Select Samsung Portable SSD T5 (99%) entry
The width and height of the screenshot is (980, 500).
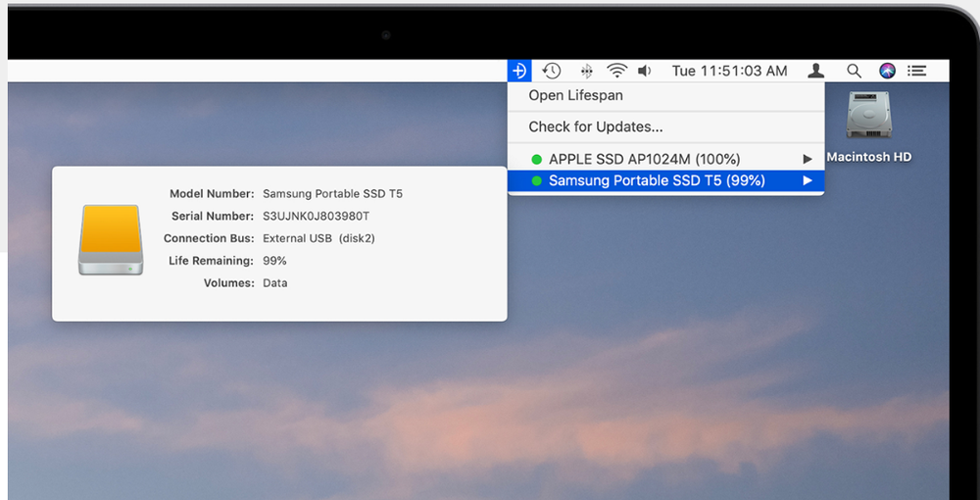[x=665, y=180]
